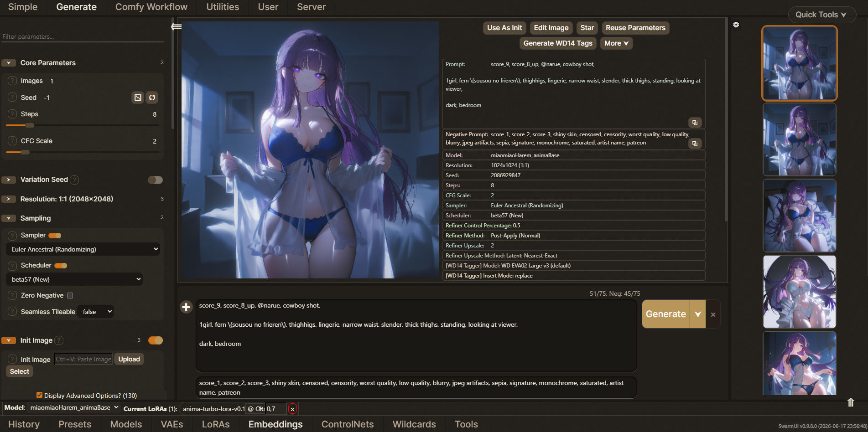Copy the negative prompt from image metadata
Screen dimensions: 868x432
point(695,144)
